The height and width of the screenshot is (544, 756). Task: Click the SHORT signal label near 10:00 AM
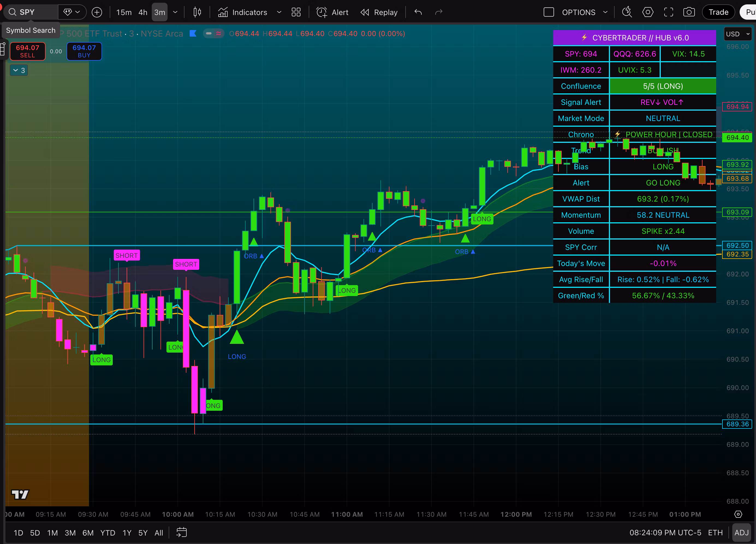click(x=186, y=264)
